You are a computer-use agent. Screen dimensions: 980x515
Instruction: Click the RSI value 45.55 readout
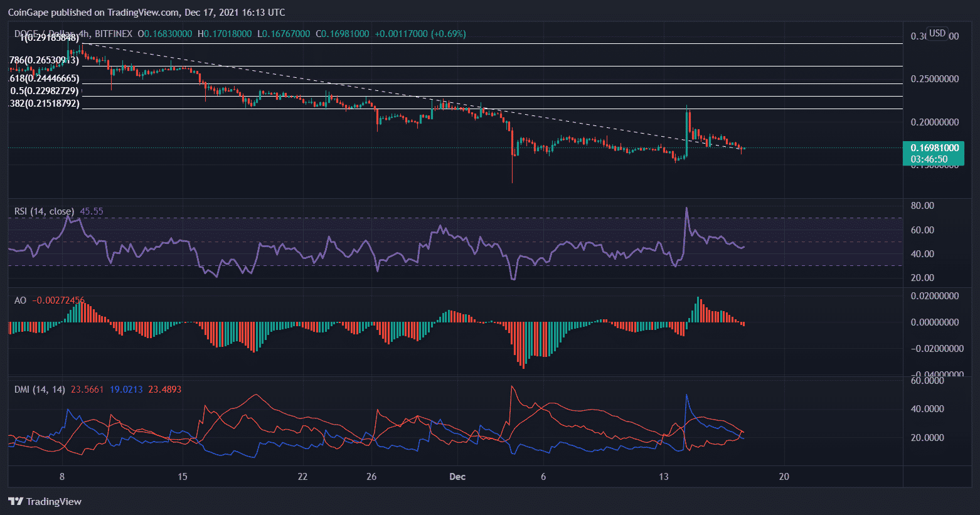(x=92, y=211)
